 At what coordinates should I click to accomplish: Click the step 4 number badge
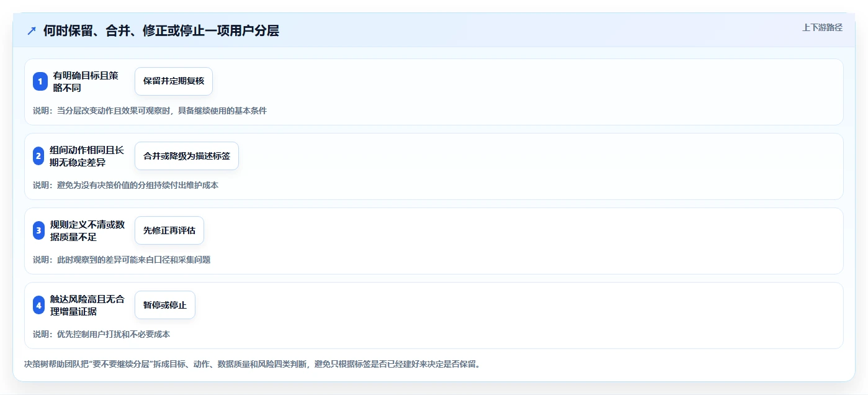click(38, 305)
